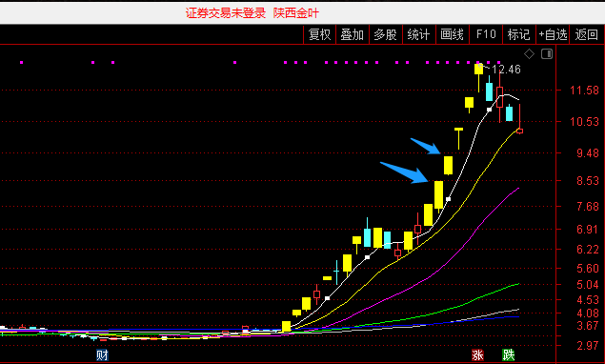This screenshot has width=605, height=364.
Task: Click the 证券交易未登录 login link
Action: 226,13
